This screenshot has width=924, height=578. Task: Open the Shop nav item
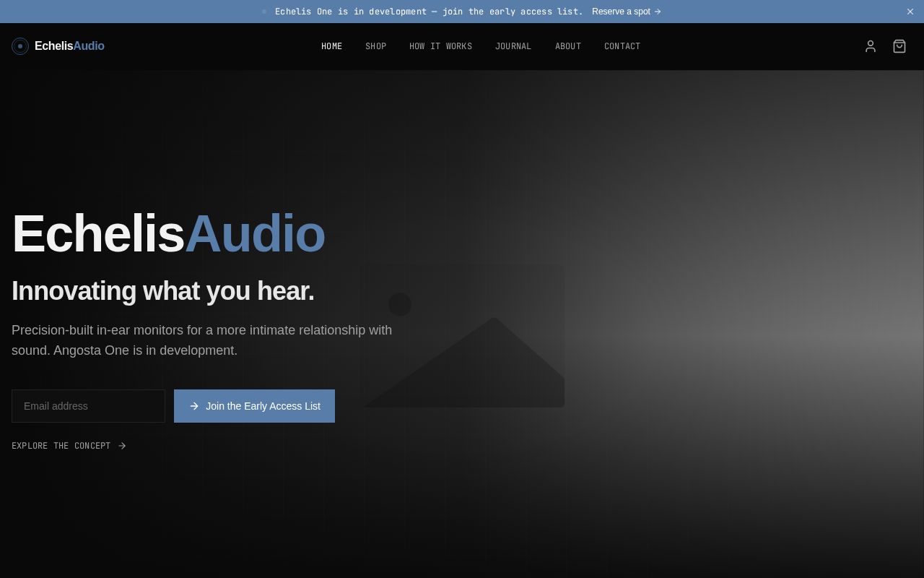[376, 46]
